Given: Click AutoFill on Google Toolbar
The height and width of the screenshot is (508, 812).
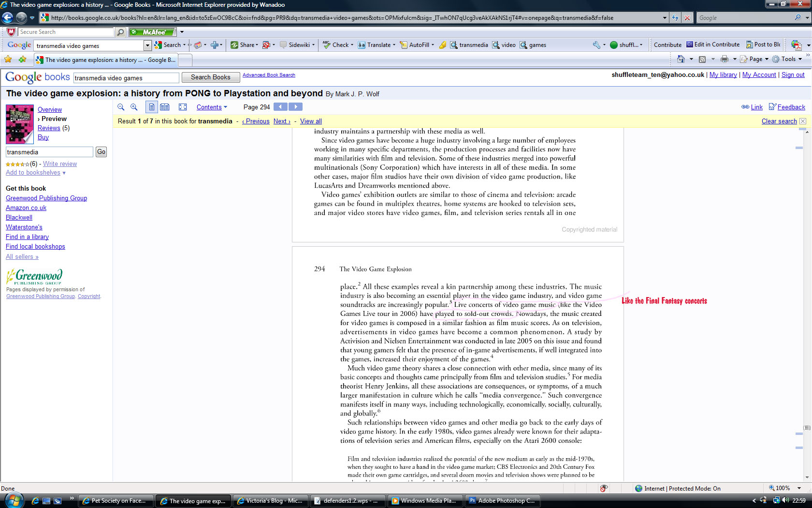Looking at the screenshot, I should [x=417, y=45].
